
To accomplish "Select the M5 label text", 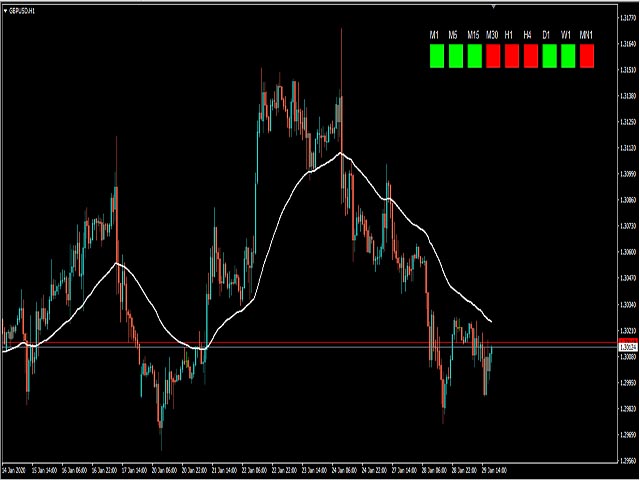I will (453, 35).
